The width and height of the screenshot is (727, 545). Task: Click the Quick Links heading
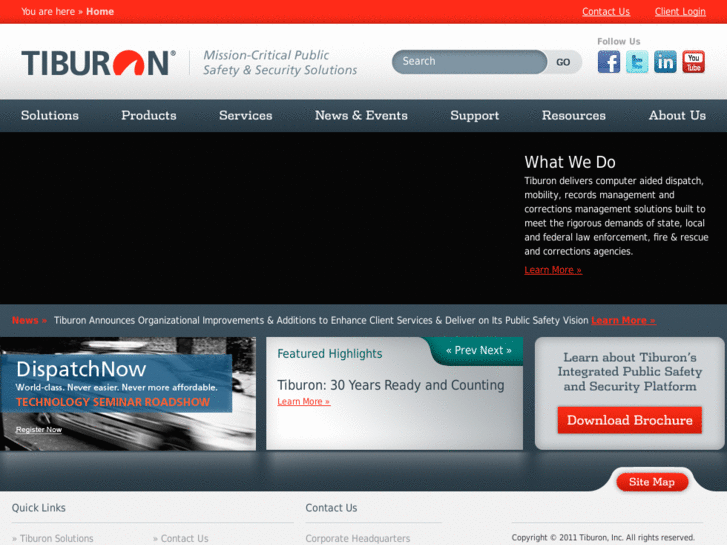[38, 508]
